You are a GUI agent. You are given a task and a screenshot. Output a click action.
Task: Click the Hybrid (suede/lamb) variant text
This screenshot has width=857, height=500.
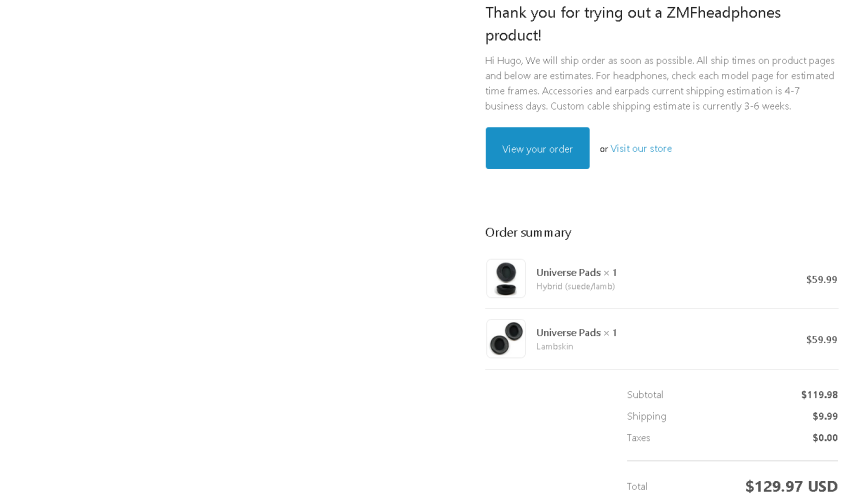pyautogui.click(x=576, y=286)
